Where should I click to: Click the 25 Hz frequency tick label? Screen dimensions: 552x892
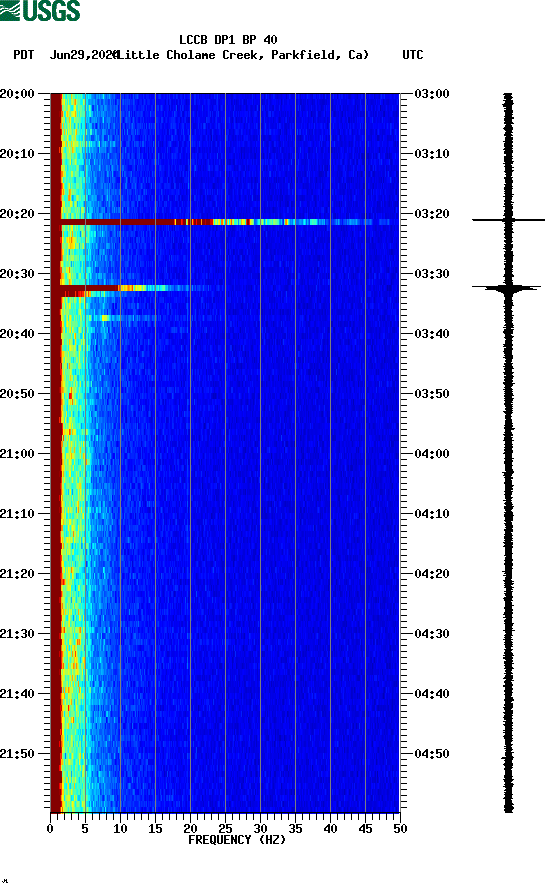[x=225, y=829]
